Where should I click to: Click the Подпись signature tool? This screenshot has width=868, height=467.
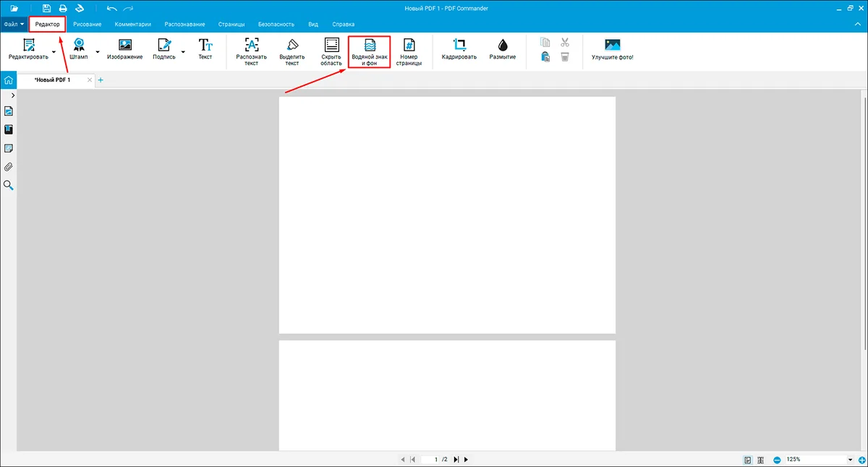pyautogui.click(x=164, y=51)
